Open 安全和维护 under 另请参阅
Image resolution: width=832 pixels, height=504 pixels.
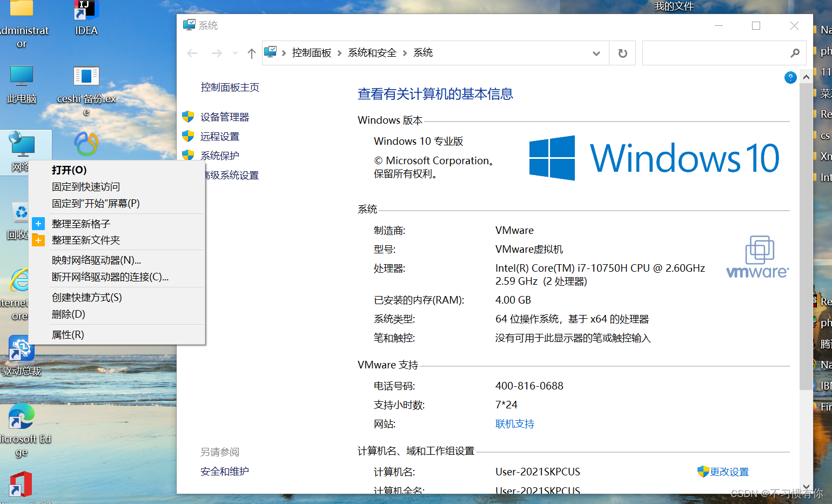point(225,472)
